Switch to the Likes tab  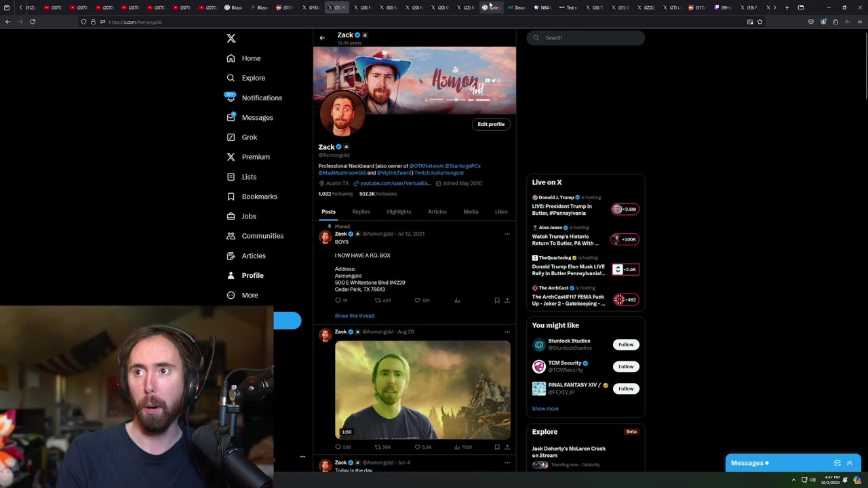[x=501, y=211]
